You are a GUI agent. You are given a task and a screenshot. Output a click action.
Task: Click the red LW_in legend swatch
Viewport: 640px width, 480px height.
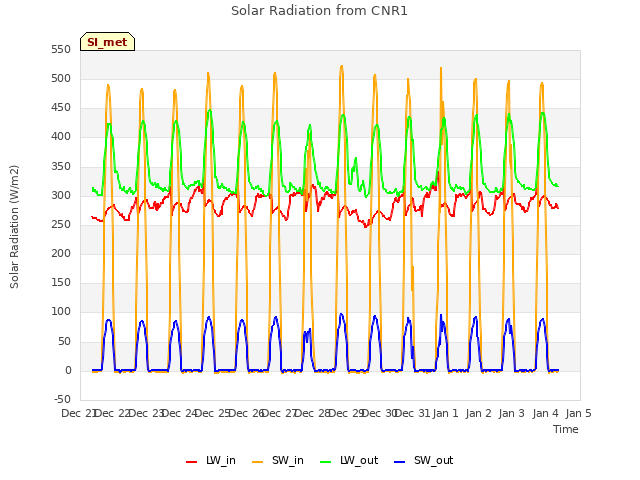click(x=191, y=462)
